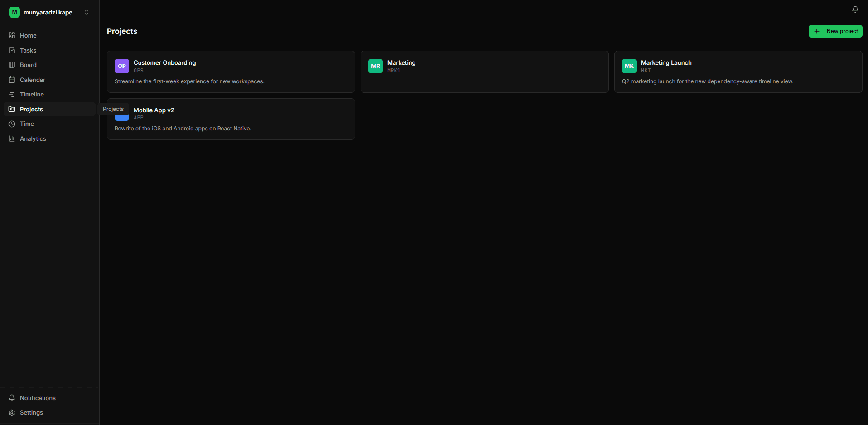Go to Home in the sidebar
The width and height of the screenshot is (868, 425).
(x=49, y=35)
